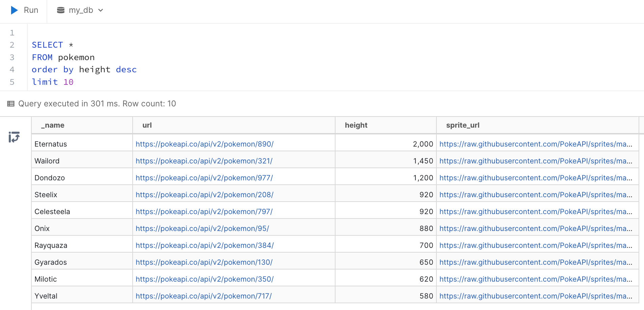Open the sprite link in Gyarados row
Image resolution: width=644 pixels, height=310 pixels.
tap(536, 262)
